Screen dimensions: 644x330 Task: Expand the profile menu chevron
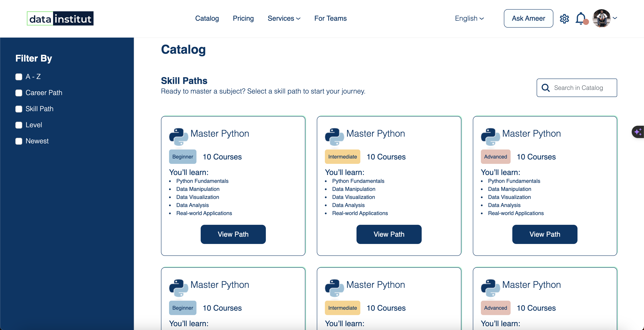615,18
